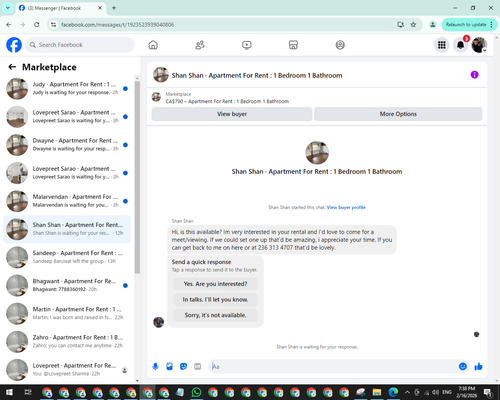The width and height of the screenshot is (500, 400).
Task: Open the first Lovepreet Sarao conversation
Action: (x=67, y=117)
